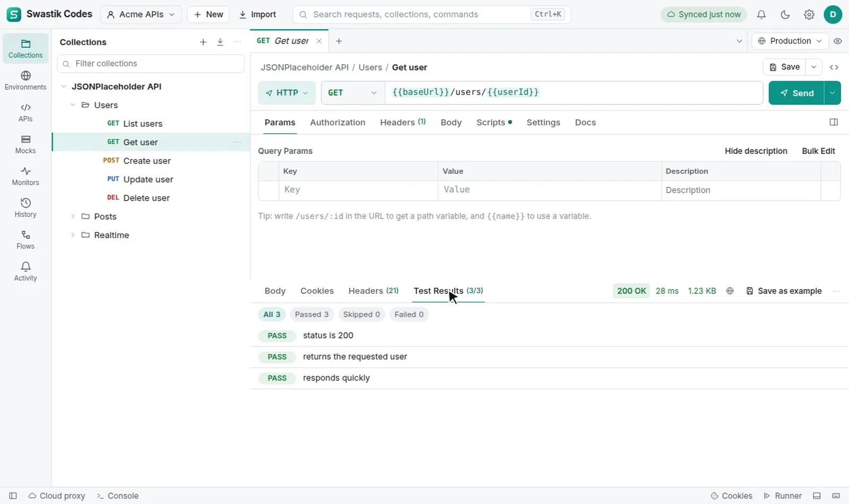Click the request URL field
Image resolution: width=849 pixels, height=504 pixels.
coord(574,92)
